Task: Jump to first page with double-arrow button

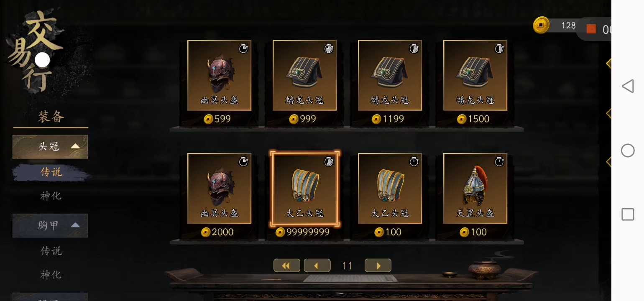Action: pos(286,265)
